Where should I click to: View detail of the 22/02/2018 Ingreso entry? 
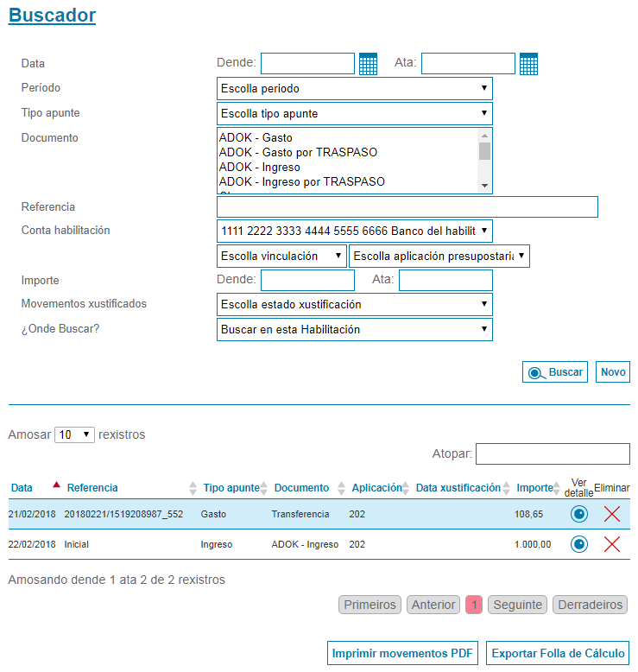[x=579, y=544]
